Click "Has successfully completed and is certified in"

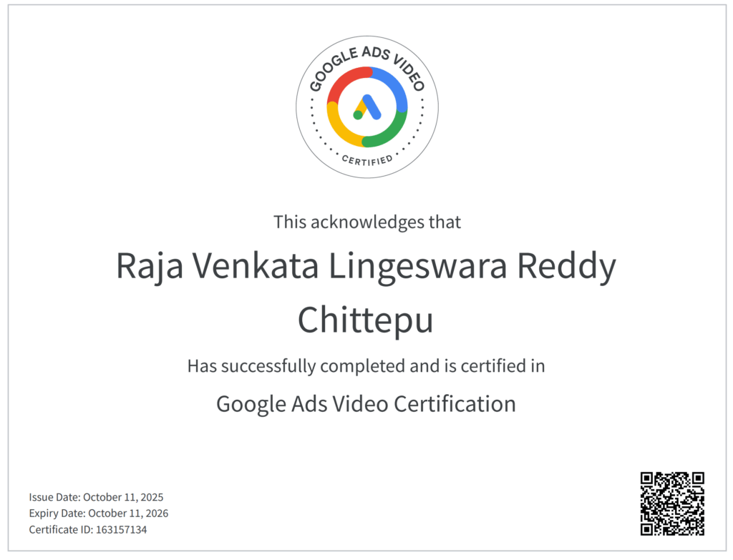coord(366,366)
